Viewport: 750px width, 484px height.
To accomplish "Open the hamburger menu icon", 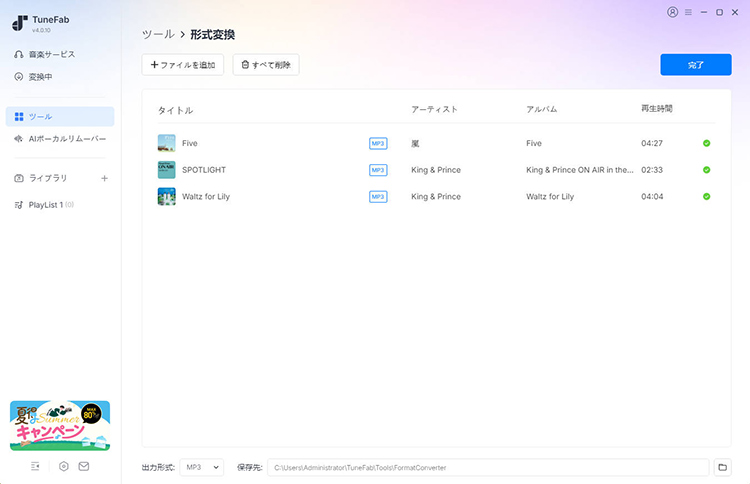I will pyautogui.click(x=688, y=12).
